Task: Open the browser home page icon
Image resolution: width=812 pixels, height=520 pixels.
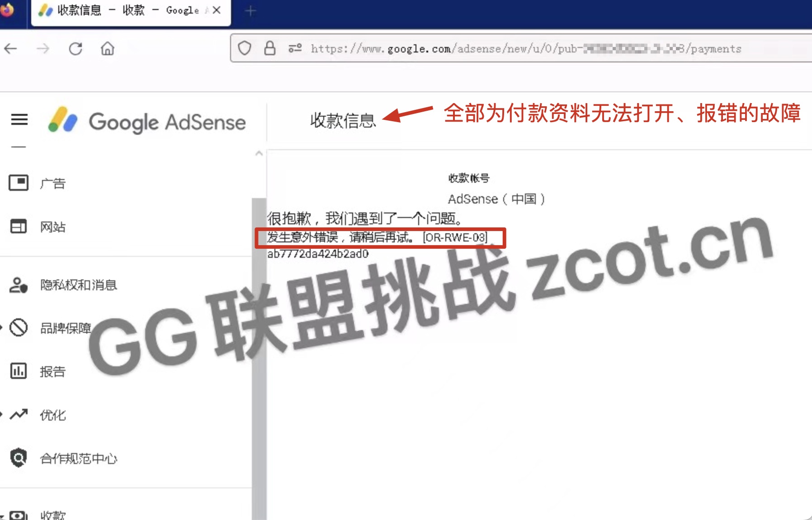Action: point(108,48)
